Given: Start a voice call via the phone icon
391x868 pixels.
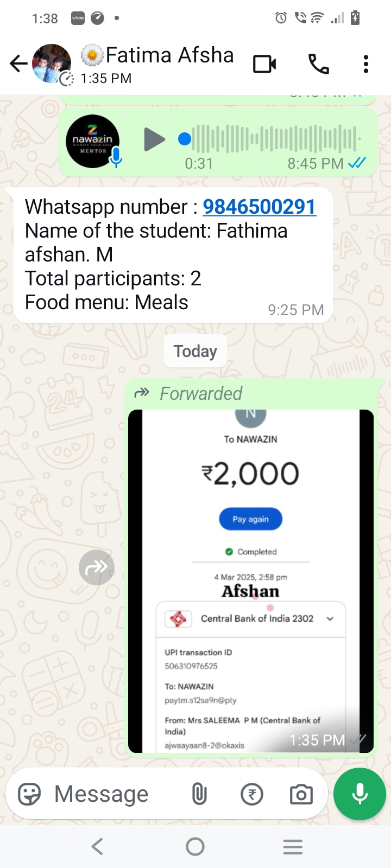Looking at the screenshot, I should 319,64.
